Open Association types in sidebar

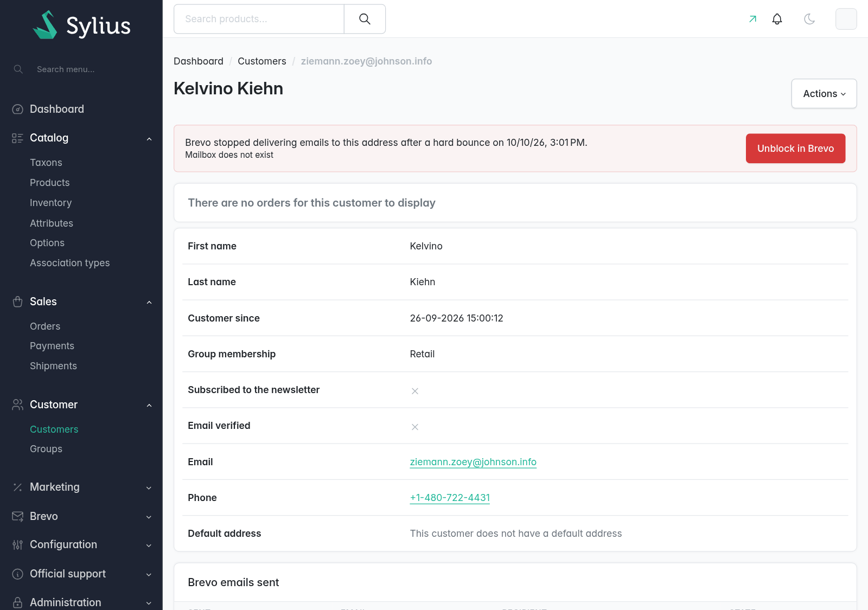pos(70,263)
